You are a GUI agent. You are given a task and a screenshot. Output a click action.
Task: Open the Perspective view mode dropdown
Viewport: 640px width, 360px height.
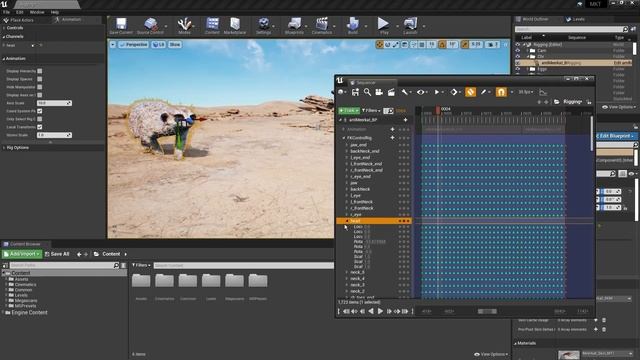133,44
